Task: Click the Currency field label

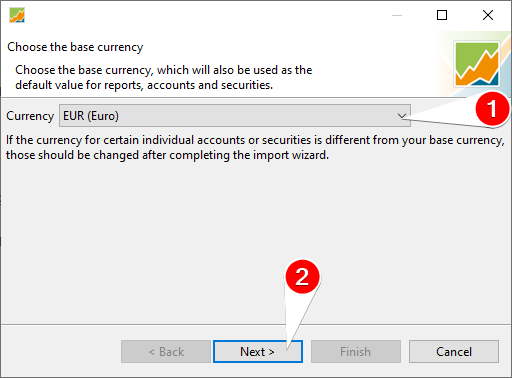Action: click(x=30, y=116)
